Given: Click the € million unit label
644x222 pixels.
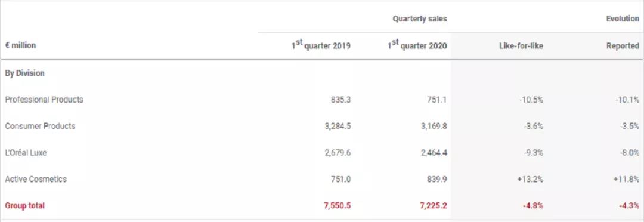Looking at the screenshot, I should [20, 45].
